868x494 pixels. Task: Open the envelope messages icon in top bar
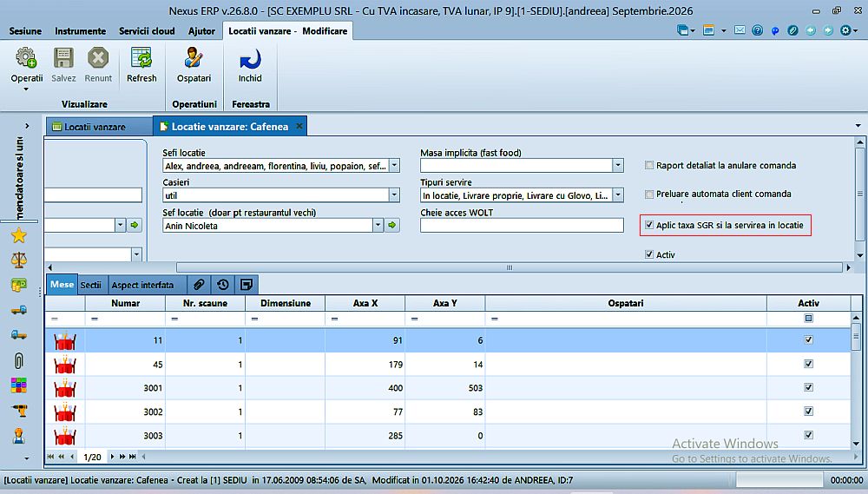[740, 30]
